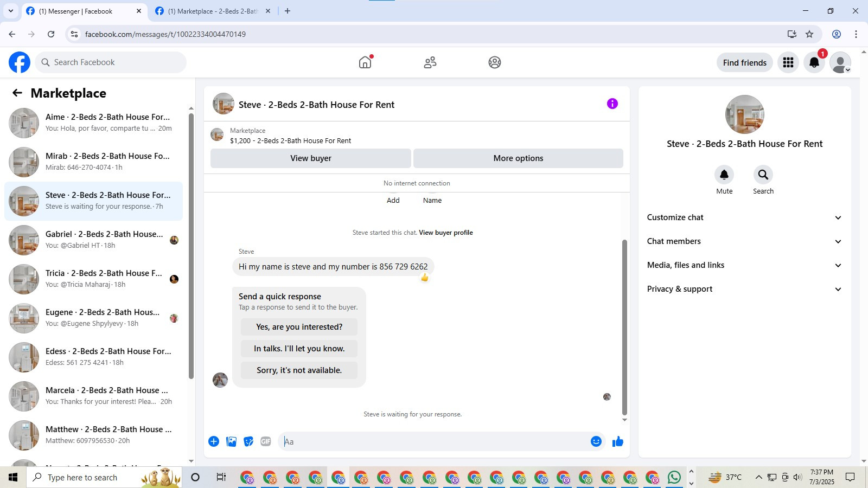Open the Matthew conversation
868x488 pixels.
click(93, 435)
